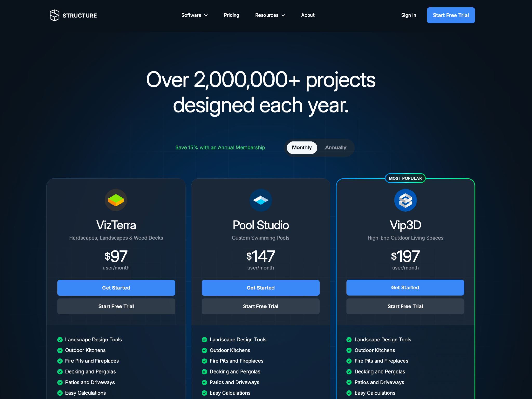Click Vip3D's Patios and Driveways checkmark
The height and width of the screenshot is (399, 532).
pos(349,382)
